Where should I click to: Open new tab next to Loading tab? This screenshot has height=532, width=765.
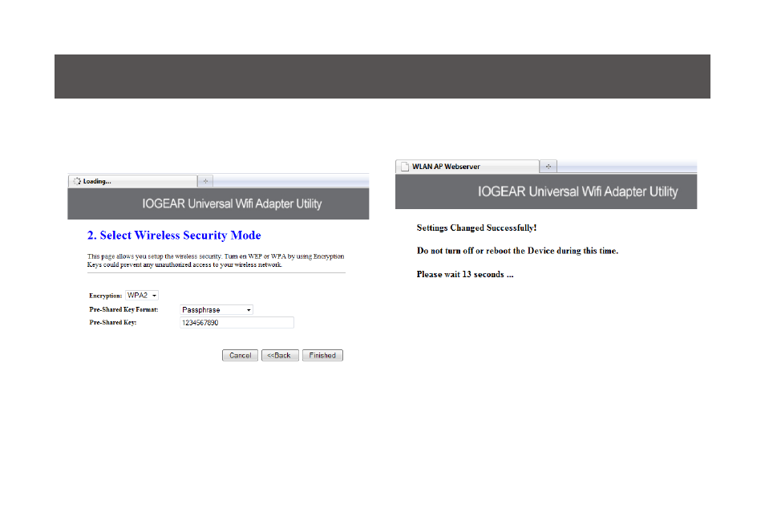pyautogui.click(x=205, y=181)
